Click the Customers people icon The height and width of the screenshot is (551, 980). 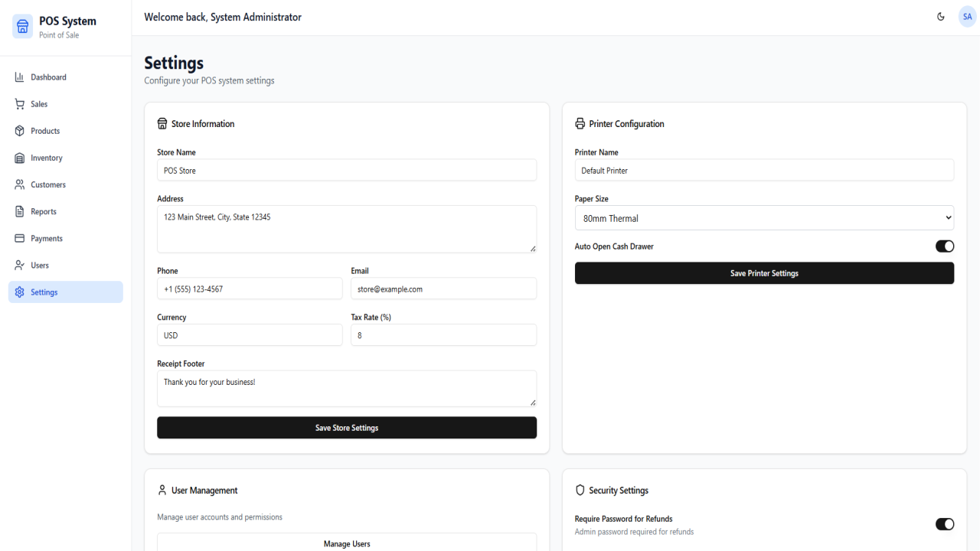20,184
